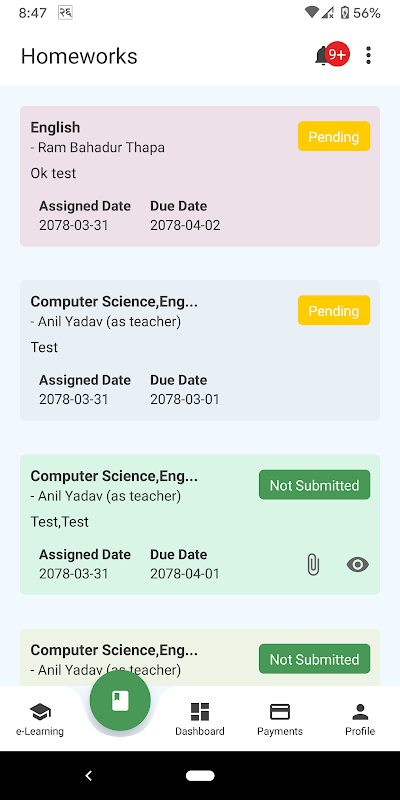The height and width of the screenshot is (800, 400).
Task: Open the notifications bell icon
Action: [x=322, y=55]
